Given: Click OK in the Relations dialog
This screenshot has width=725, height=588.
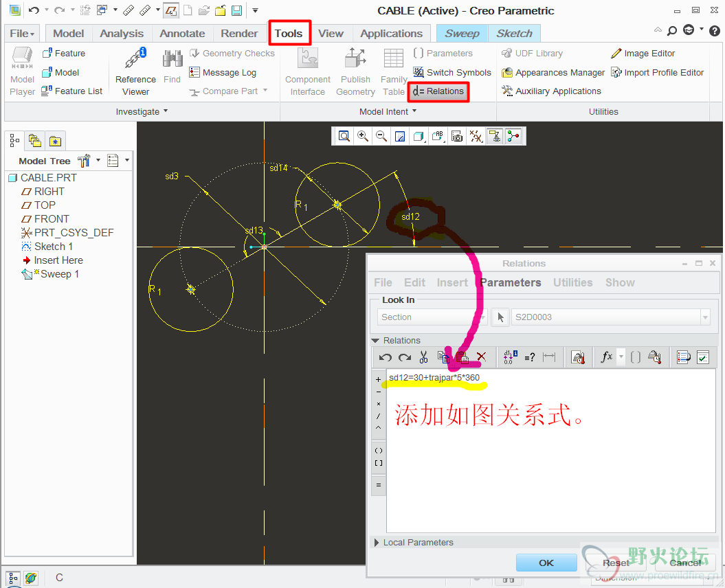Looking at the screenshot, I should point(546,563).
